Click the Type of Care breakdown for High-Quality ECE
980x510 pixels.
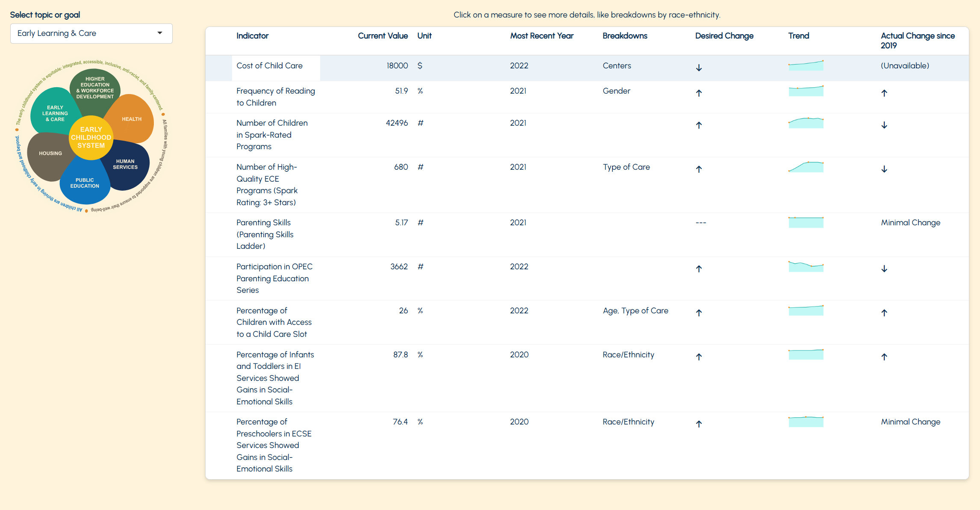[x=626, y=167]
